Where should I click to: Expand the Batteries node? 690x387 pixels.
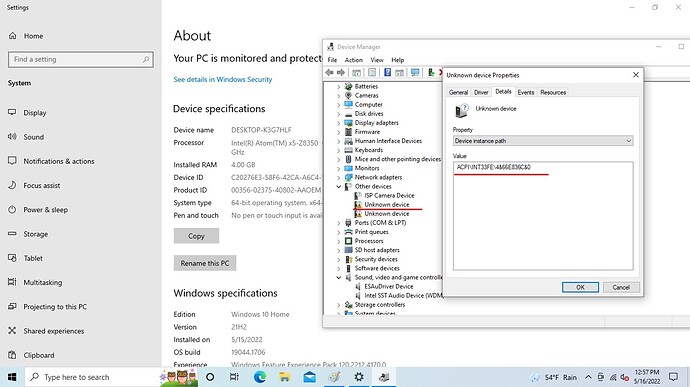click(338, 87)
